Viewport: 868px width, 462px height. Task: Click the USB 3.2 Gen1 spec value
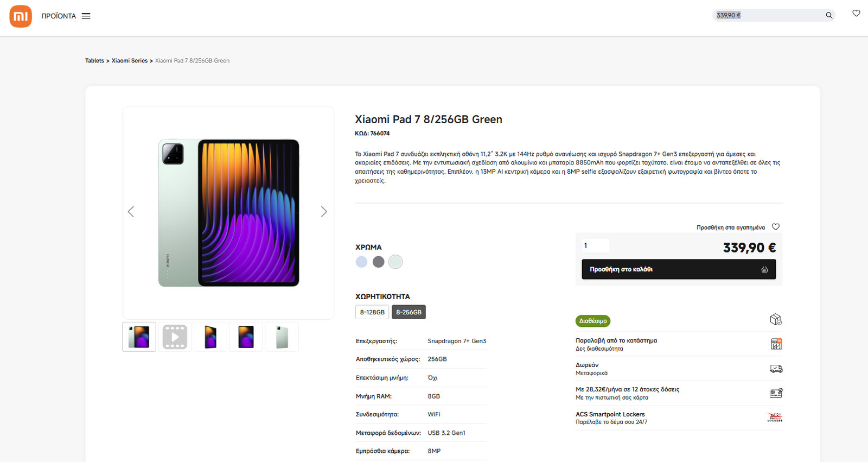click(x=446, y=433)
